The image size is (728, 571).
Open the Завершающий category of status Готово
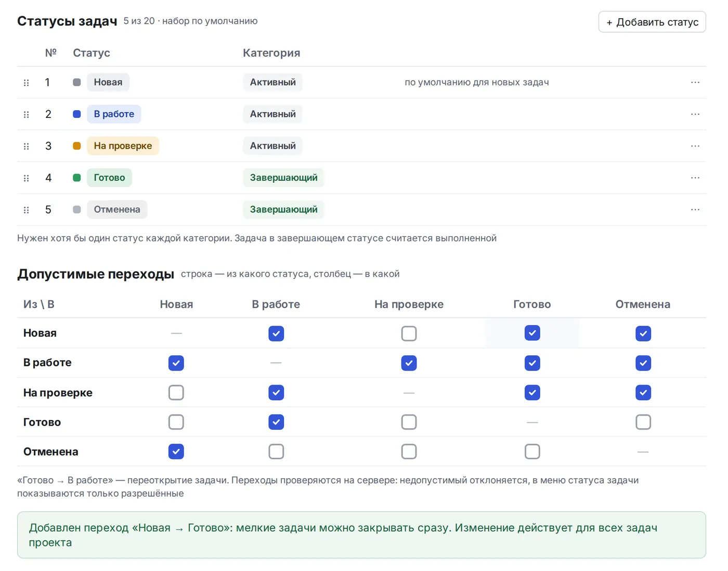(x=283, y=178)
